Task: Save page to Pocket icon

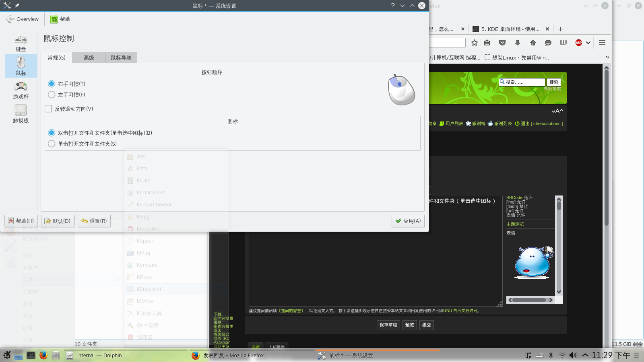Action: [x=502, y=43]
